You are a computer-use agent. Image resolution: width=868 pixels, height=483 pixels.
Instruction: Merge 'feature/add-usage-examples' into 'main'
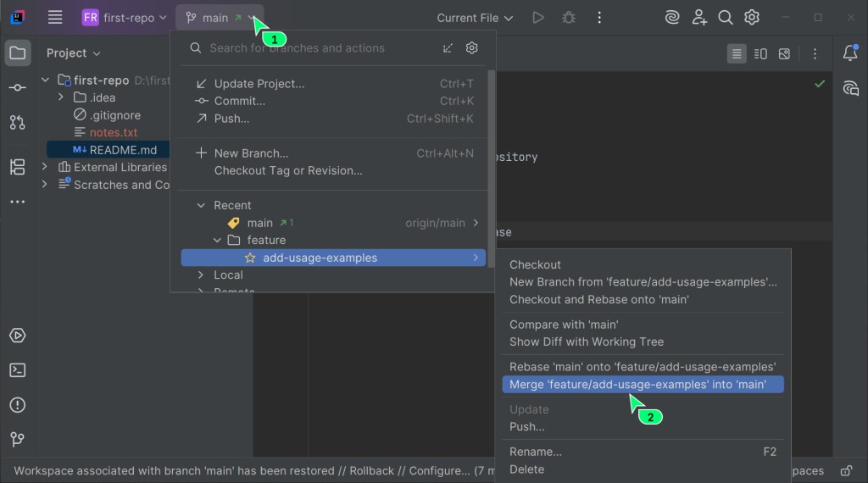[643, 385]
